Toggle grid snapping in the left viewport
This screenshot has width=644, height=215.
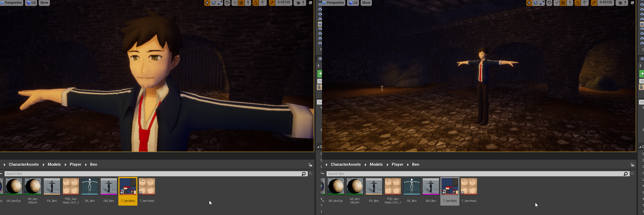click(x=241, y=3)
